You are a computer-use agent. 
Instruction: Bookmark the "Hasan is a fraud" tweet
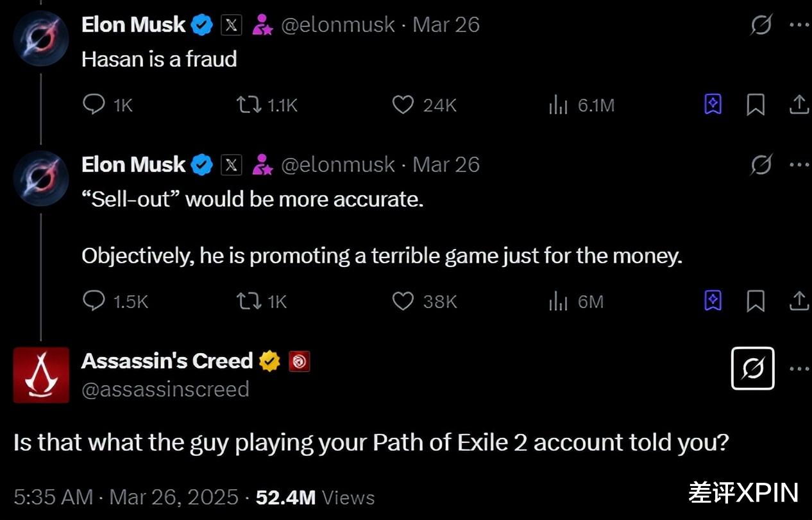pos(756,105)
